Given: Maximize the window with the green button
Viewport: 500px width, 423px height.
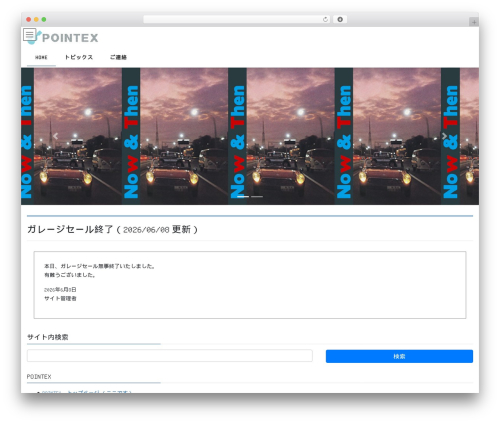Looking at the screenshot, I should pos(44,20).
